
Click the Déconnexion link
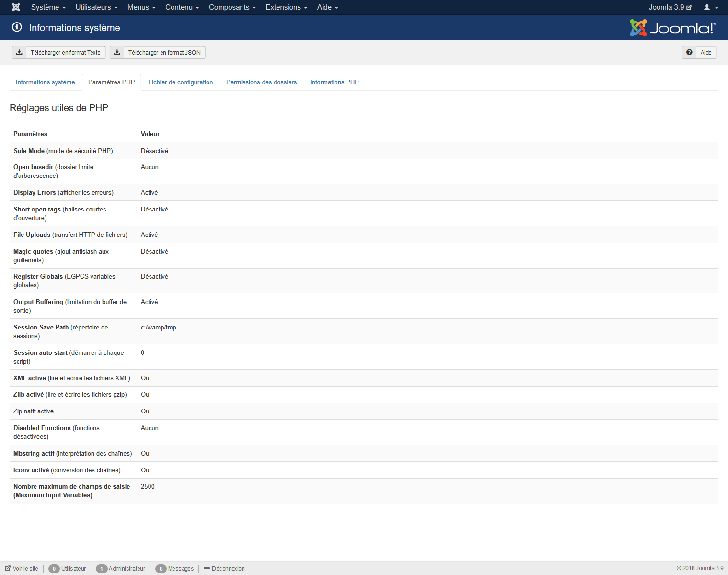224,569
